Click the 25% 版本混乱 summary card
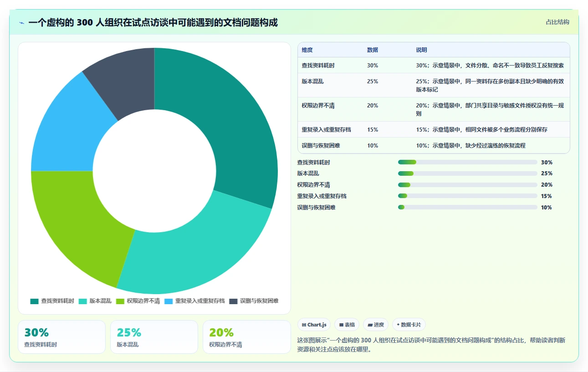 point(154,337)
